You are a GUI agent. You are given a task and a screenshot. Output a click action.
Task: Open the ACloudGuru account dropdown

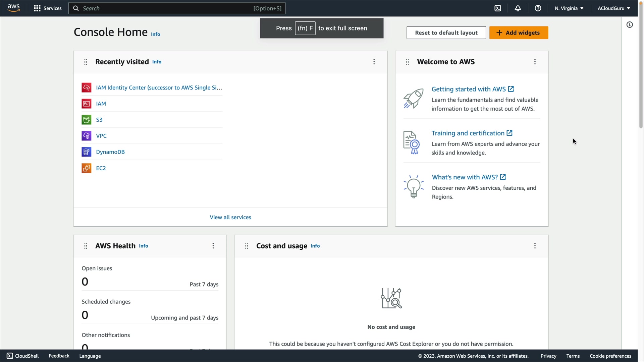pos(613,8)
